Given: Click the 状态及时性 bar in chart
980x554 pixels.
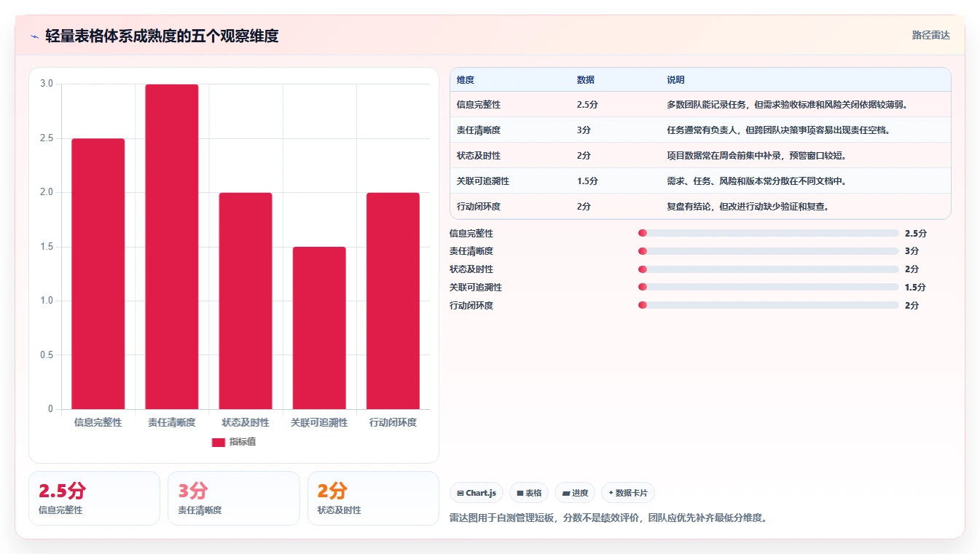Looking at the screenshot, I should point(246,301).
